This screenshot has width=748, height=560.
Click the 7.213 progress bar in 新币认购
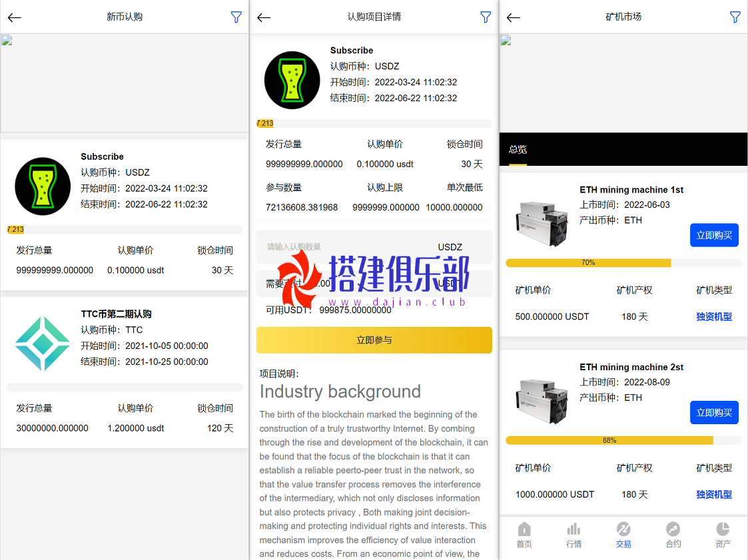pyautogui.click(x=125, y=230)
